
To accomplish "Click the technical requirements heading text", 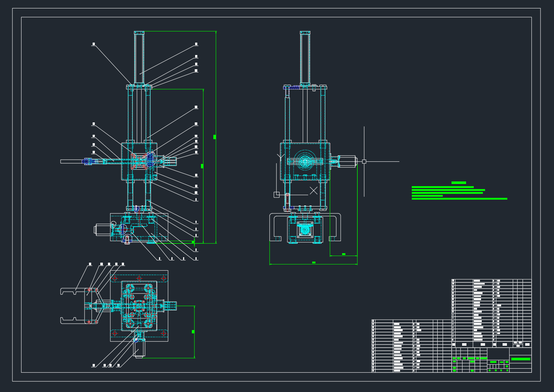I will tap(459, 182).
